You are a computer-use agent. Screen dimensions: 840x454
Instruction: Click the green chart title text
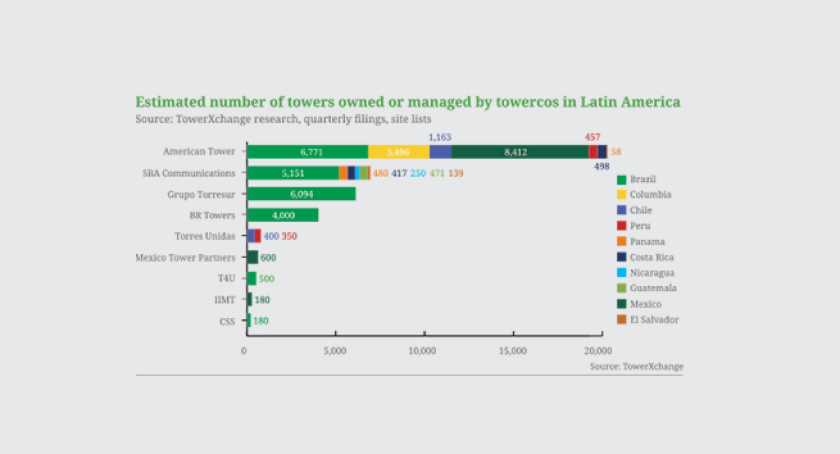[408, 102]
